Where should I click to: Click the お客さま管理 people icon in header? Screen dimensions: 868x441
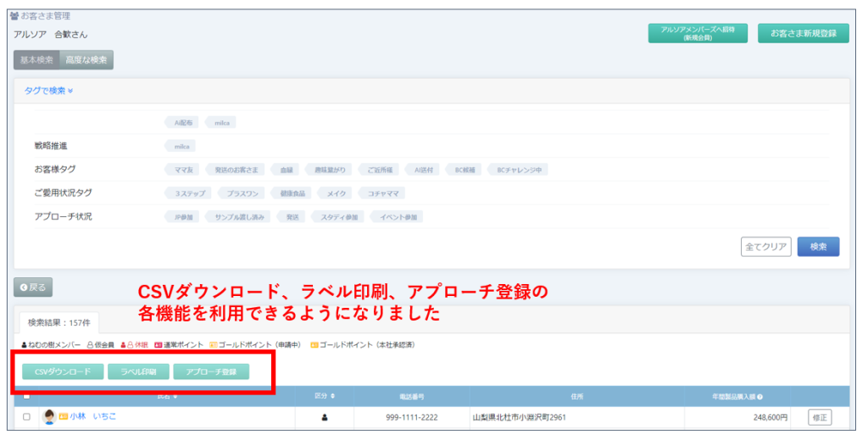14,16
